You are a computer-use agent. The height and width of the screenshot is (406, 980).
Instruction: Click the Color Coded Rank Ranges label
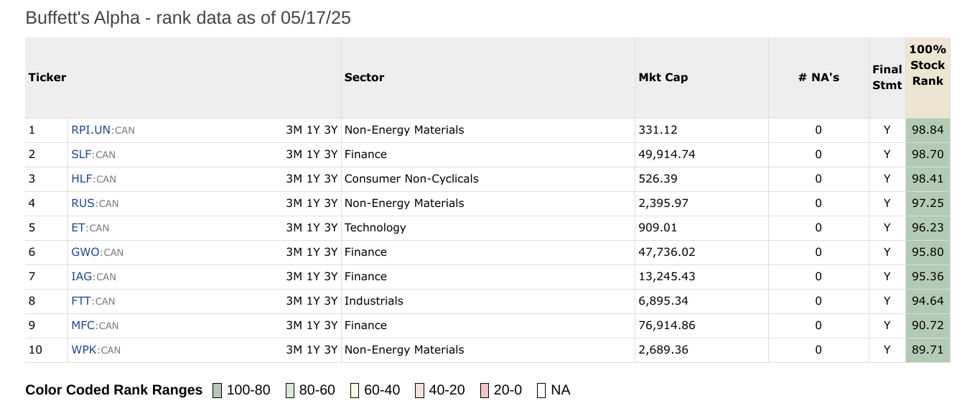[x=114, y=390]
